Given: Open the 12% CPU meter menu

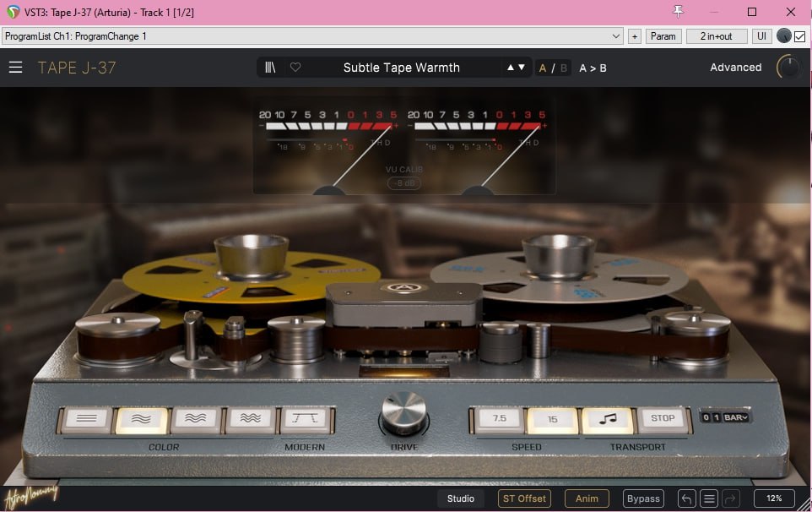Looking at the screenshot, I should [774, 498].
